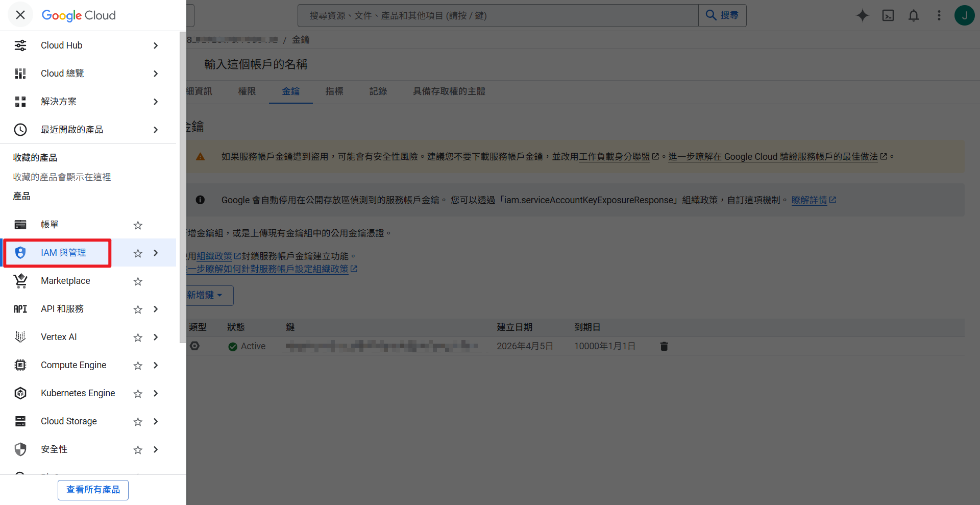The height and width of the screenshot is (505, 980).
Task: Open the 工作負載身分聯盟 link
Action: click(x=616, y=157)
